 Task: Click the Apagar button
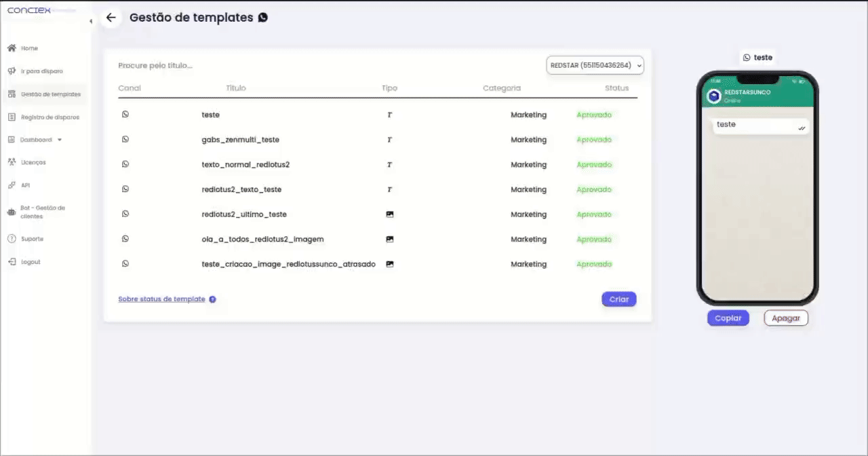pyautogui.click(x=786, y=318)
